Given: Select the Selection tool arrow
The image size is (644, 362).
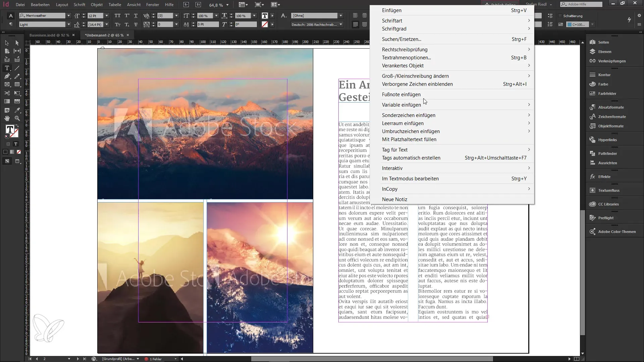Looking at the screenshot, I should pos(7,43).
